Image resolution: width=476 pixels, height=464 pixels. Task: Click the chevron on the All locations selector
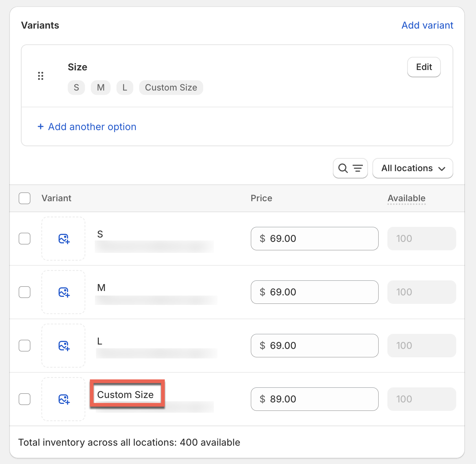click(x=441, y=168)
